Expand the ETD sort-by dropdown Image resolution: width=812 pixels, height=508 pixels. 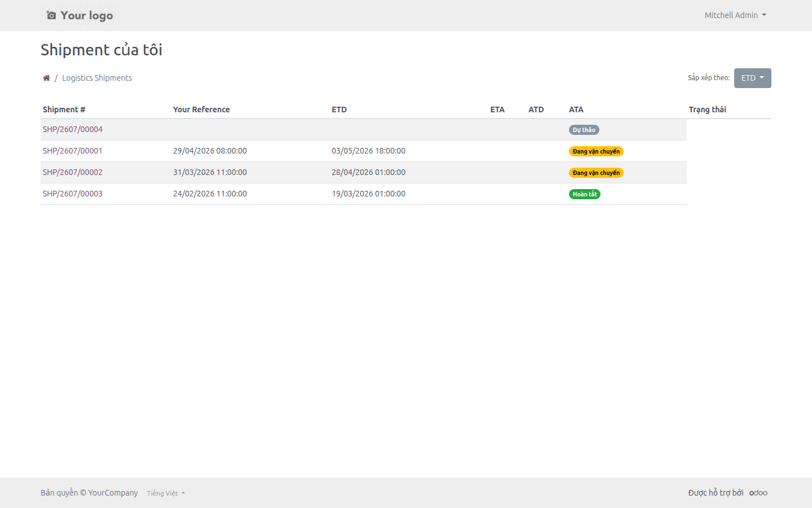(752, 78)
